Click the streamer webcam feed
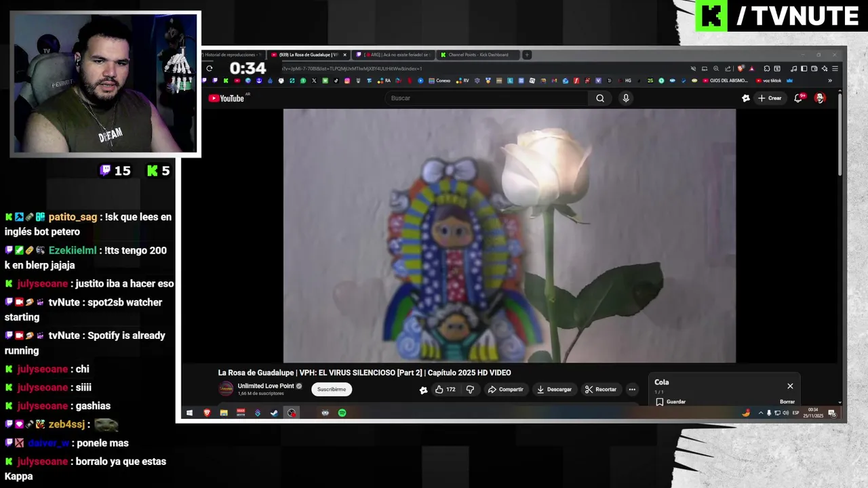The height and width of the screenshot is (488, 868). 105,84
